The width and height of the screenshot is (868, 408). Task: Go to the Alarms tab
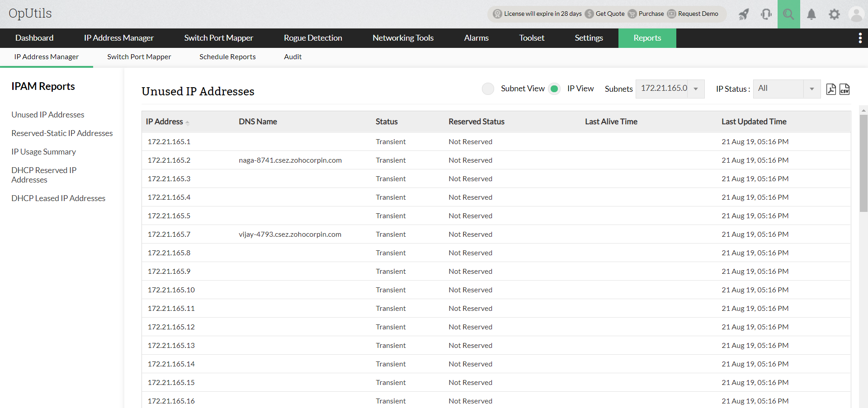pos(476,38)
